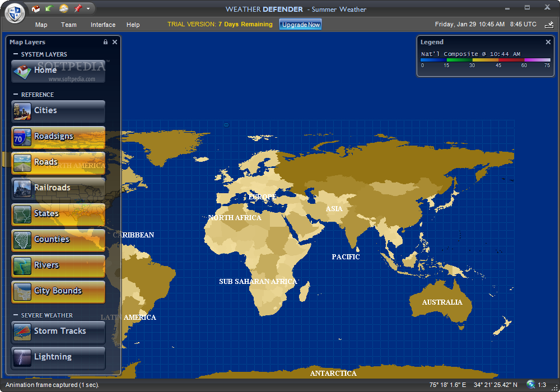Viewport: 560px width, 392px height.
Task: Click the Nat'l Composite legend label
Action: tap(471, 54)
